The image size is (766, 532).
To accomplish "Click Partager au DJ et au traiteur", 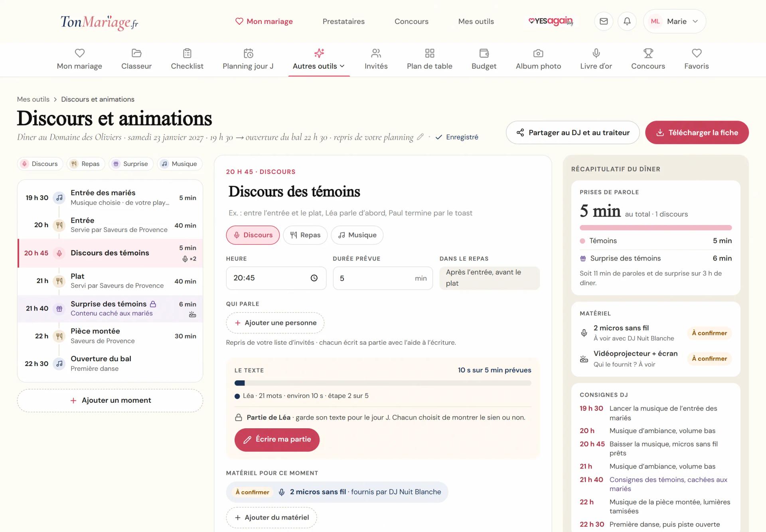I will [573, 133].
